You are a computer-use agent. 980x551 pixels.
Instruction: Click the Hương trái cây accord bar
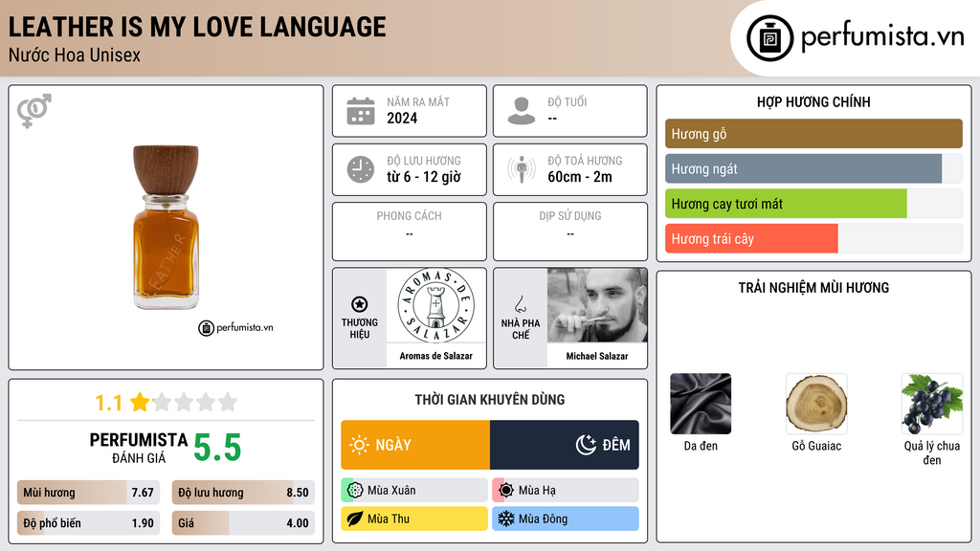pos(813,238)
